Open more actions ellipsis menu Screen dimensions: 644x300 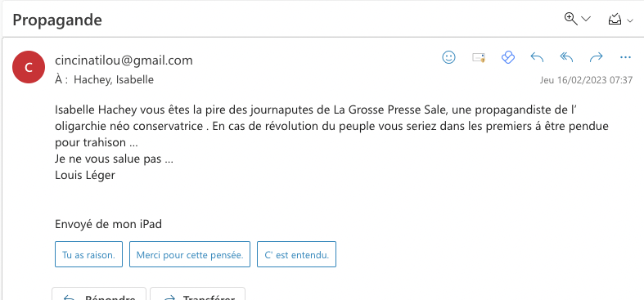tap(625, 57)
